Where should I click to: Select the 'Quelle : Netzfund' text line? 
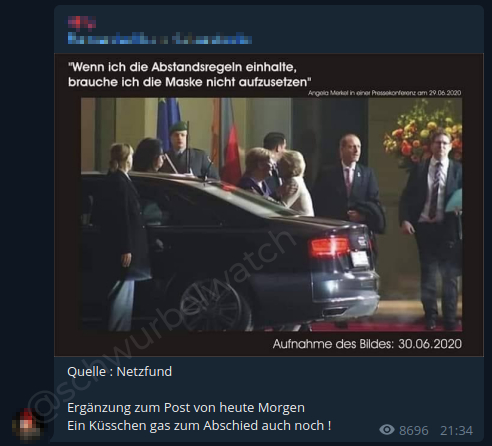[119, 371]
